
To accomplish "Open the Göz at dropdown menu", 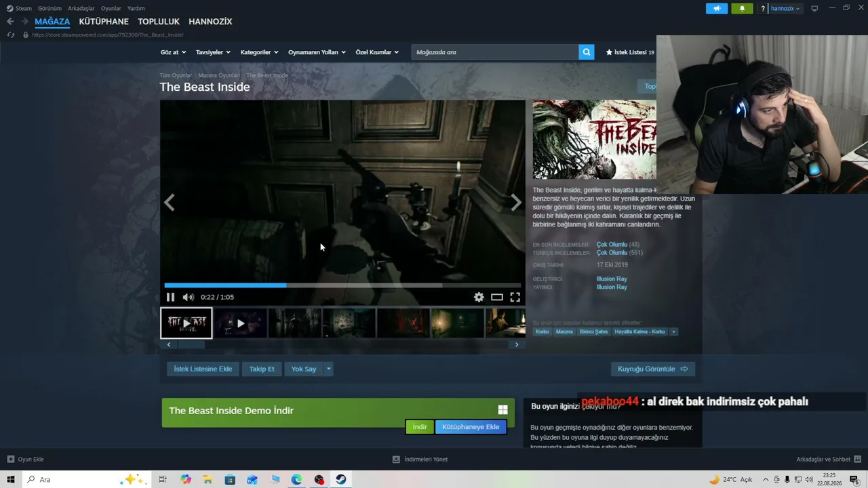I will [172, 52].
